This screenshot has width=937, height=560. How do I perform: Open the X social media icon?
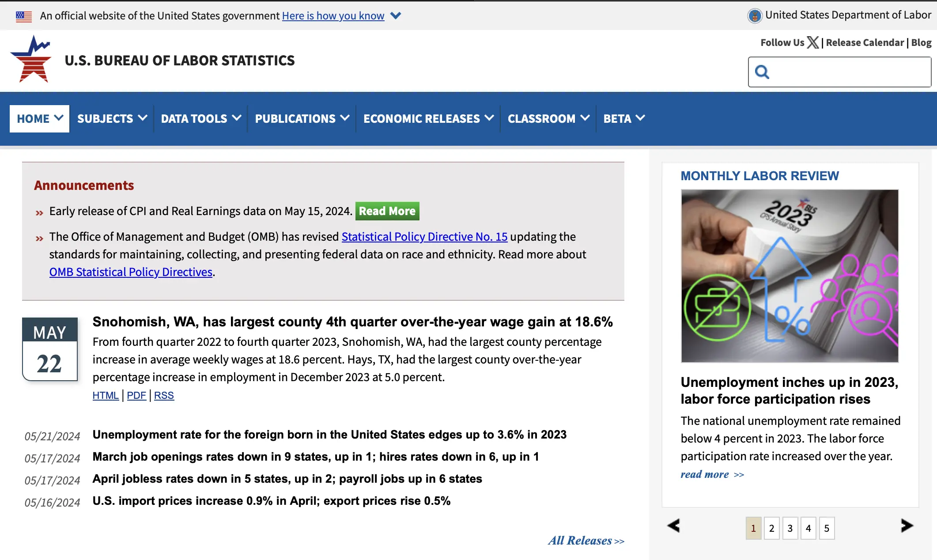pyautogui.click(x=812, y=42)
